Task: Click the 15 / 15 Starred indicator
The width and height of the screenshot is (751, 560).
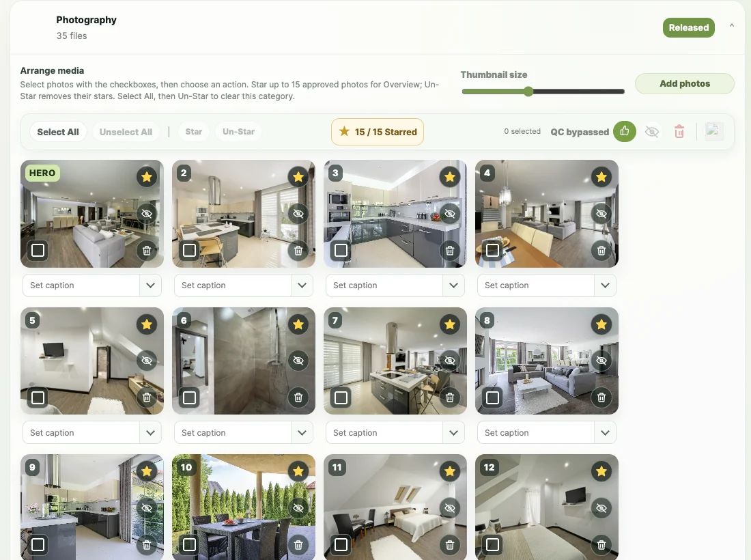Action: 378,132
